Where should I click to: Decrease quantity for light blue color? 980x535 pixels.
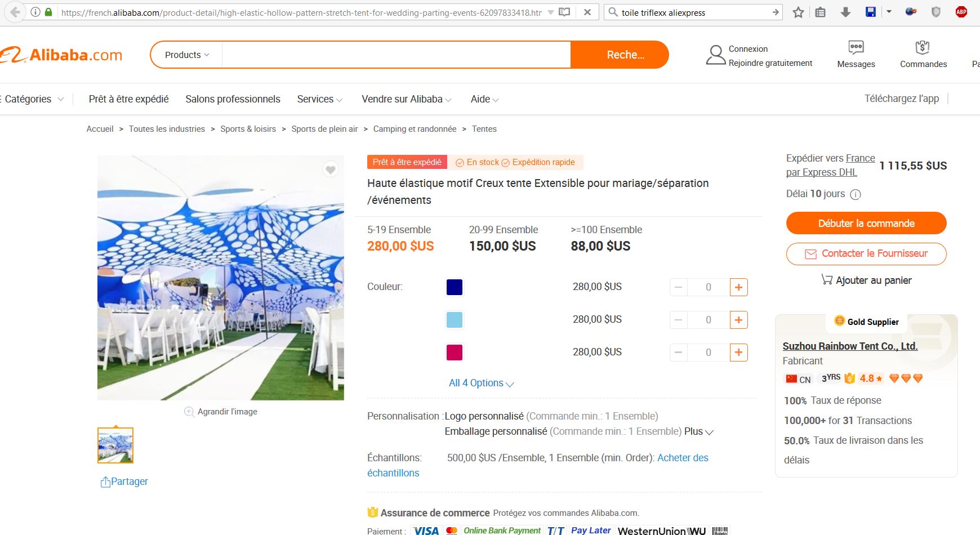[679, 320]
